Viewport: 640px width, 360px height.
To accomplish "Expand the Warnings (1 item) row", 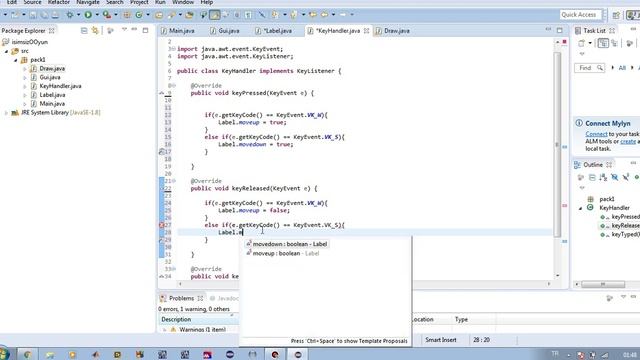I will pos(164,329).
